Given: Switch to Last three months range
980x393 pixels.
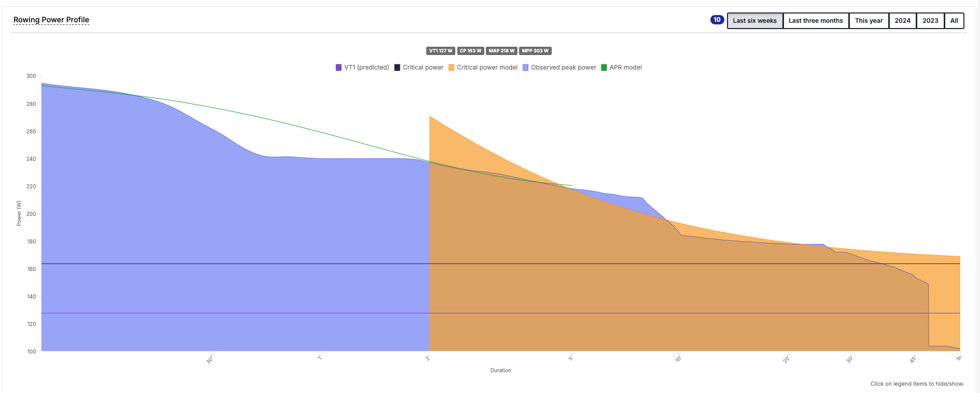Looking at the screenshot, I should [816, 21].
